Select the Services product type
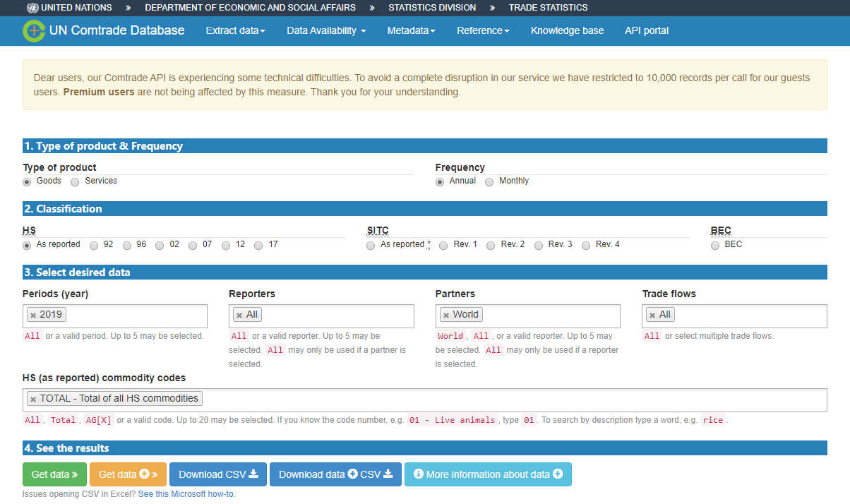The height and width of the screenshot is (504, 850). 75,181
